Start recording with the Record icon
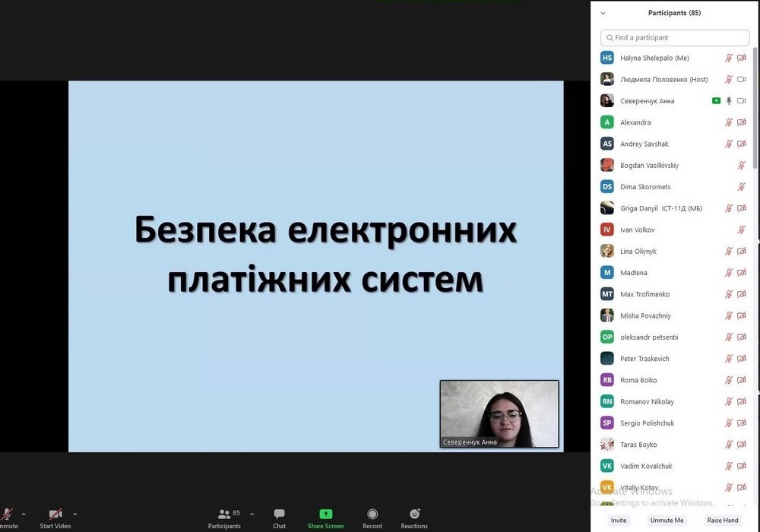The height and width of the screenshot is (532, 760). [372, 515]
